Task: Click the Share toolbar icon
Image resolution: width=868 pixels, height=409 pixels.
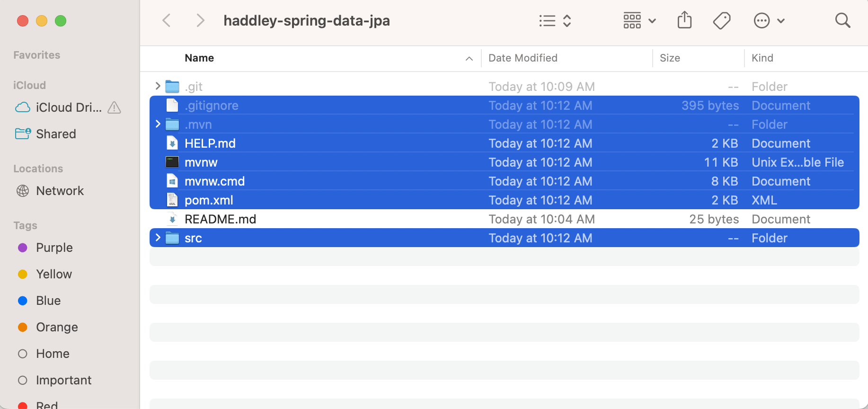Action: click(x=684, y=20)
